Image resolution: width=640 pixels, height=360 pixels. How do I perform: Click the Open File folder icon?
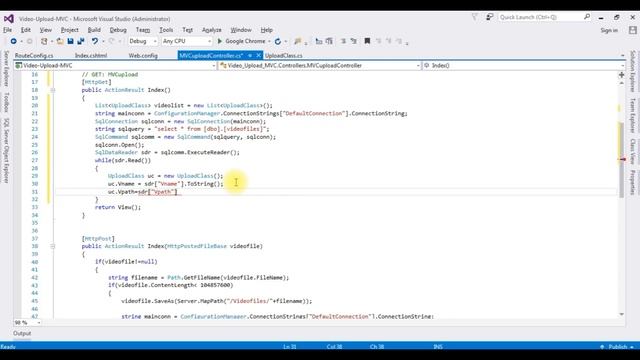click(60, 41)
